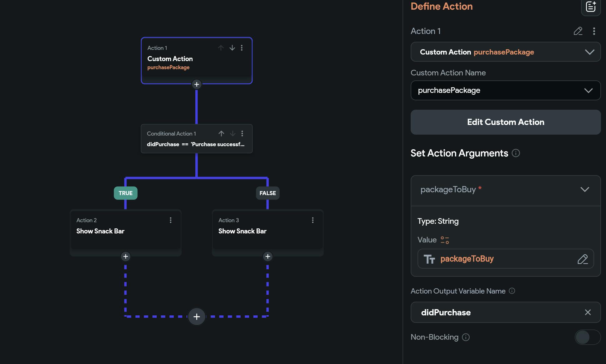
Task: Open Action 2 Show Snack Bar options menu
Action: pyautogui.click(x=170, y=220)
